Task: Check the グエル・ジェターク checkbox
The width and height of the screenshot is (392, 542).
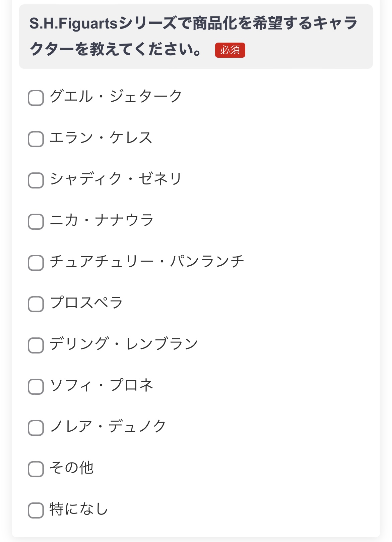Action: tap(36, 98)
